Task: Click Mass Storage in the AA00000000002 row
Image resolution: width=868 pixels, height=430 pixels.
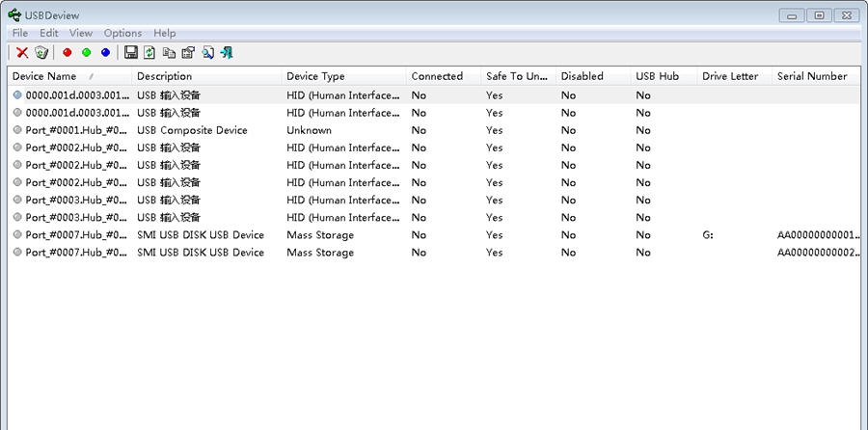Action: click(320, 253)
